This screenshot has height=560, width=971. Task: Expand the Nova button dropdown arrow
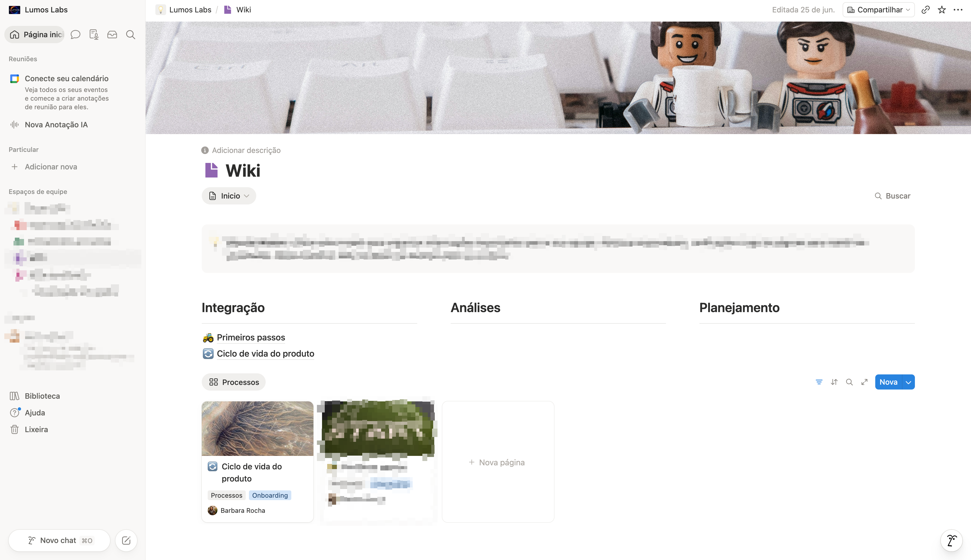(x=908, y=382)
